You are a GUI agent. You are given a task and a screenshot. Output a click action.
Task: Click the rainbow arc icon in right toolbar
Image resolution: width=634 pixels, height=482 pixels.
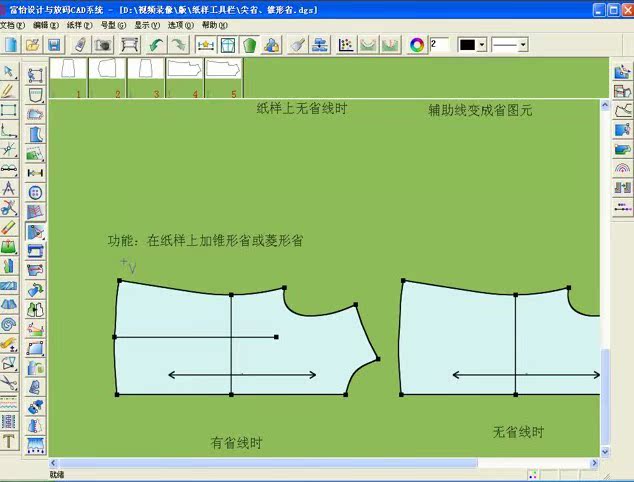(x=622, y=169)
